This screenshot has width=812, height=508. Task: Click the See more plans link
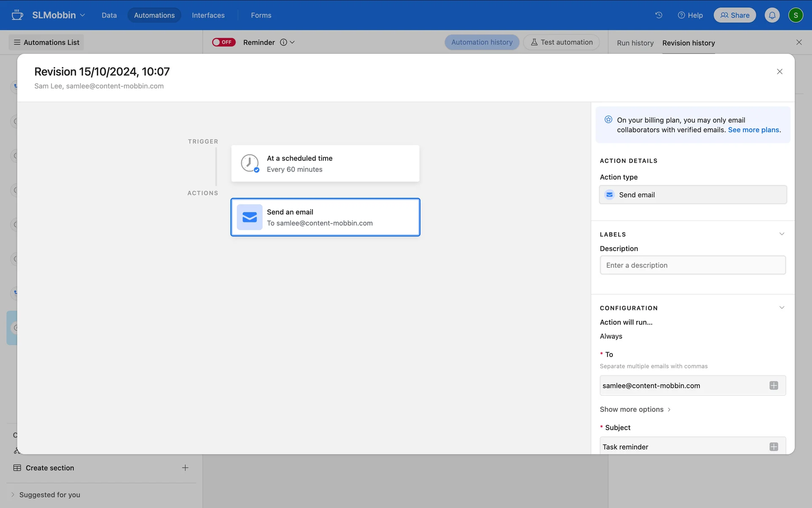tap(753, 130)
